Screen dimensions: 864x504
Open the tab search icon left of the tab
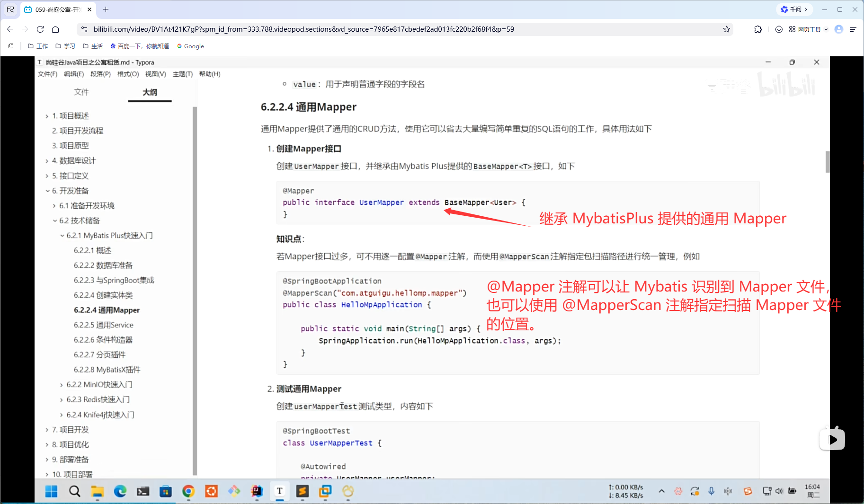(x=10, y=9)
